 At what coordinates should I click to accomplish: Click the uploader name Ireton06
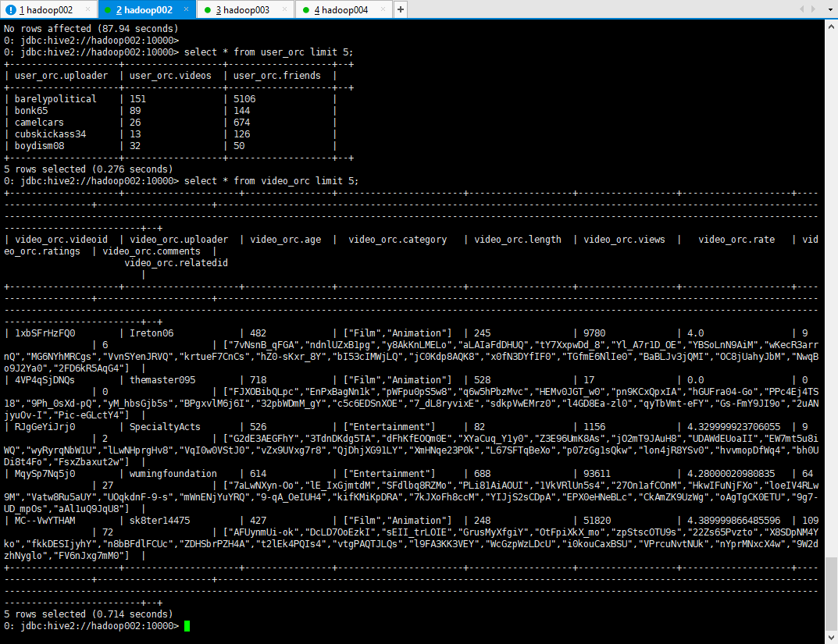tap(152, 333)
